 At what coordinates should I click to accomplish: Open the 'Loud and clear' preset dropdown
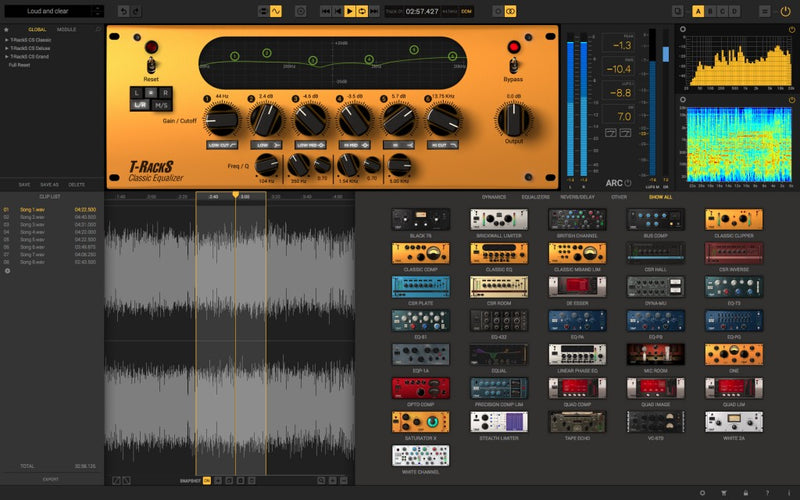click(x=57, y=11)
